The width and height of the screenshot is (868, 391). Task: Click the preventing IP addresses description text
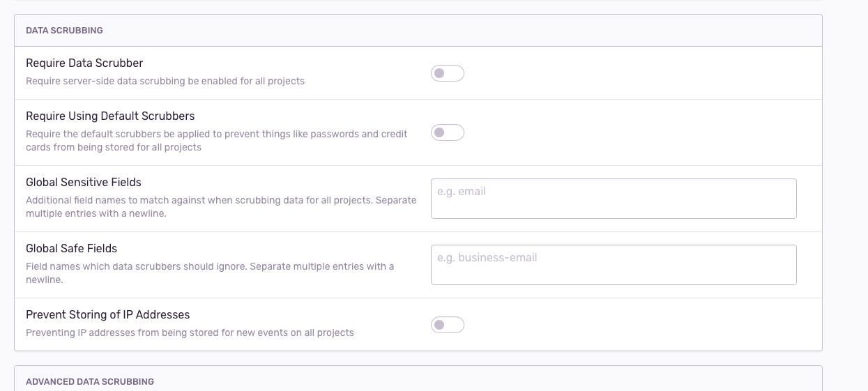tap(190, 332)
